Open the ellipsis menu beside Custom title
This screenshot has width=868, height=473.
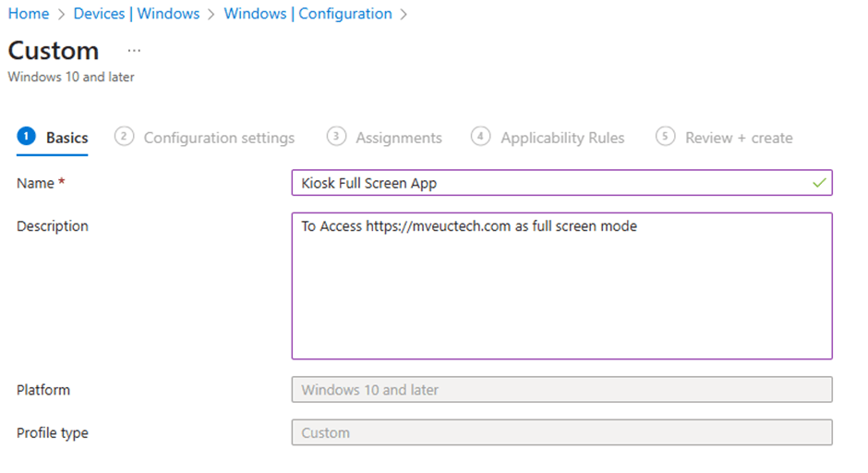(x=135, y=51)
